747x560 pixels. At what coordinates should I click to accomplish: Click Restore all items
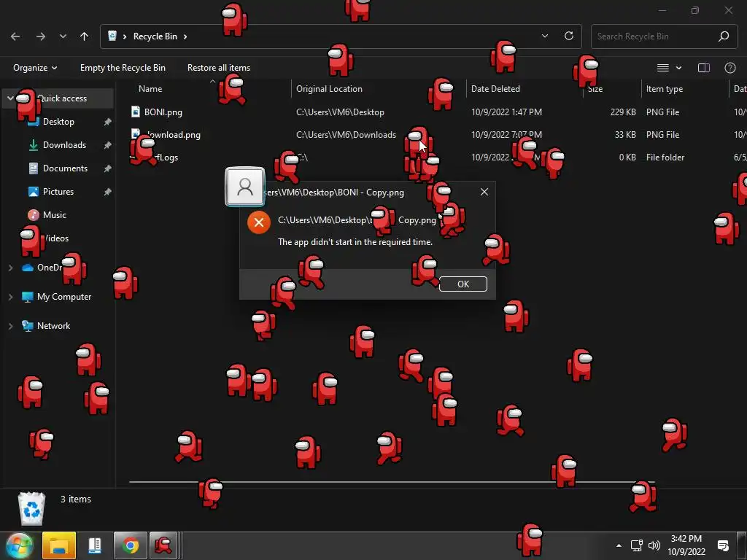click(x=219, y=68)
